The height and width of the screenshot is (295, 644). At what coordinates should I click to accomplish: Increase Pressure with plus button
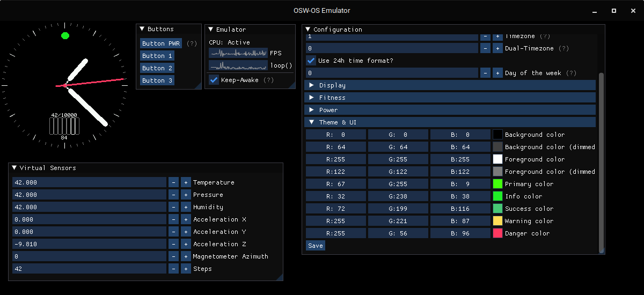pos(186,195)
